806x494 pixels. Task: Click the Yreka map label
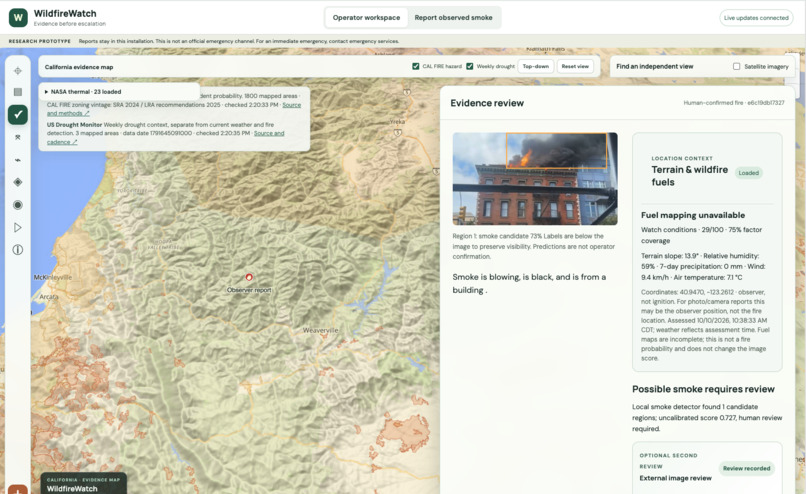pyautogui.click(x=397, y=122)
